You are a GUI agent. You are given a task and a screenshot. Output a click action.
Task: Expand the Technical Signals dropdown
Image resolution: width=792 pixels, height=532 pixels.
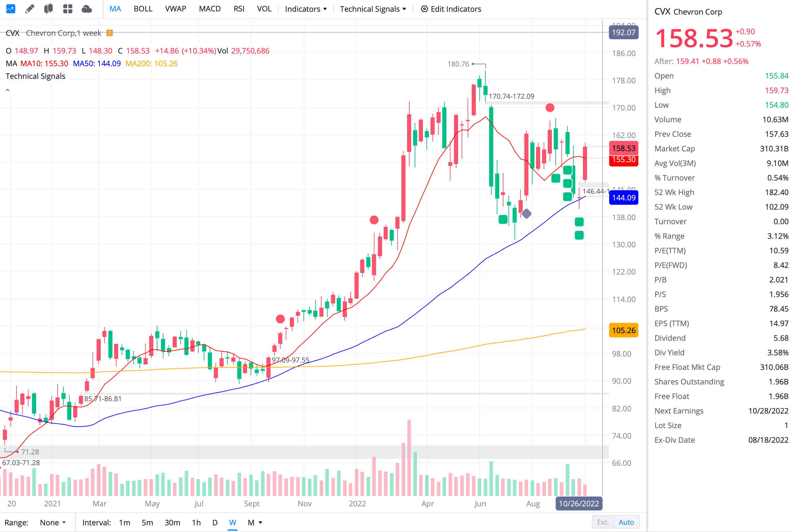373,9
